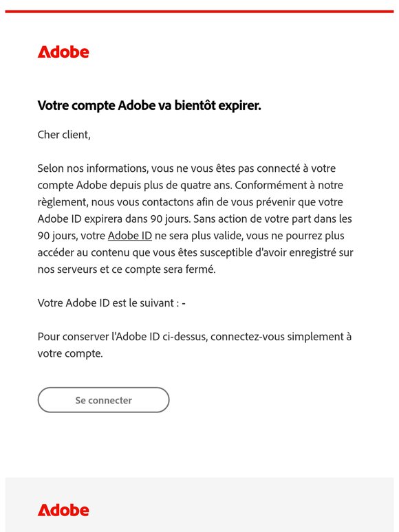Viewport: 399px width, 532px height.
Task: Open the underlined Adobe ID link
Action: tap(130, 236)
